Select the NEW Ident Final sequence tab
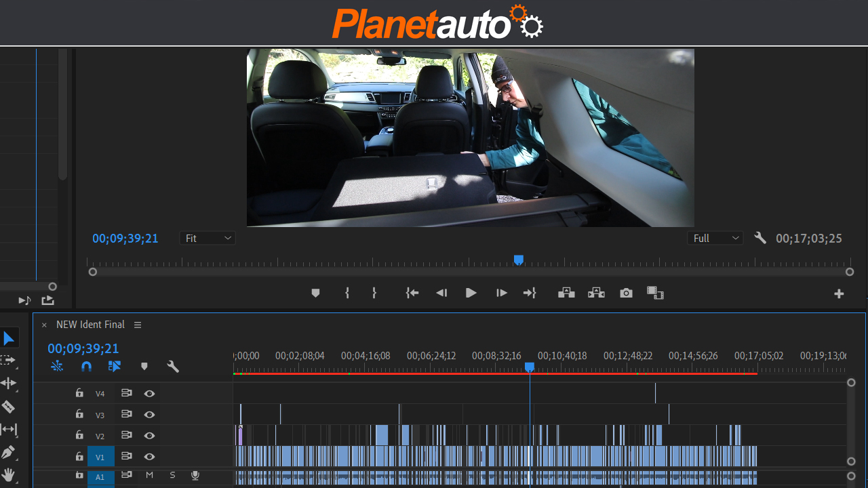The image size is (868, 488). click(90, 325)
